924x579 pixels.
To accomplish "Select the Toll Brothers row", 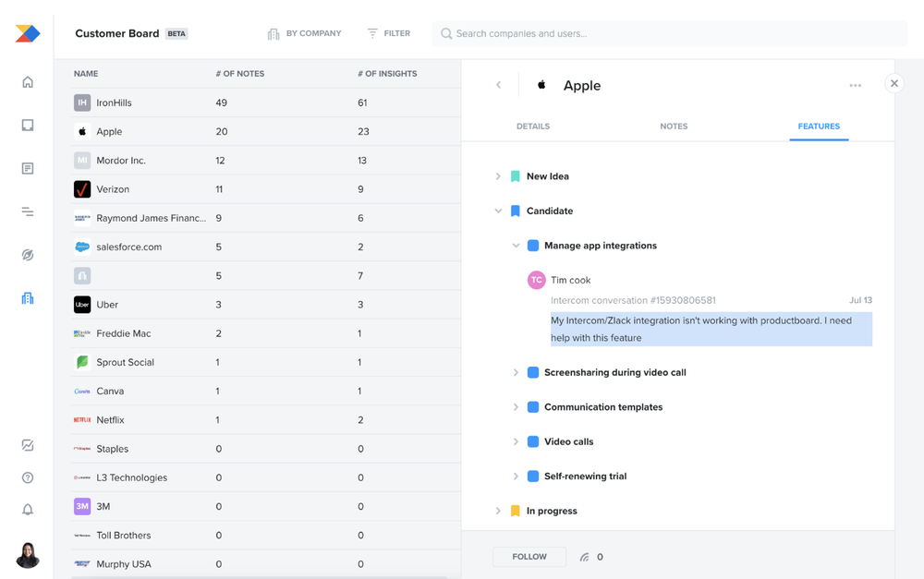I will (x=266, y=536).
